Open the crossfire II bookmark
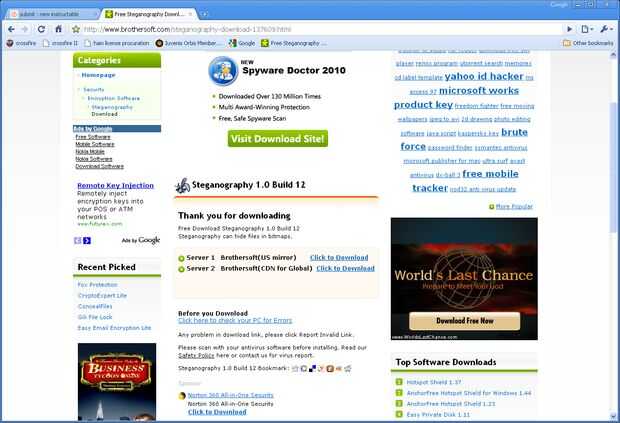The height and width of the screenshot is (423, 620). 60,43
